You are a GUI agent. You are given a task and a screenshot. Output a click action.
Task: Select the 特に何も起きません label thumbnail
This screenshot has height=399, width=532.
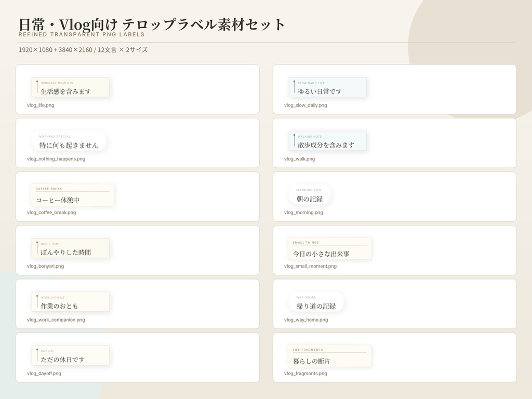[69, 141]
